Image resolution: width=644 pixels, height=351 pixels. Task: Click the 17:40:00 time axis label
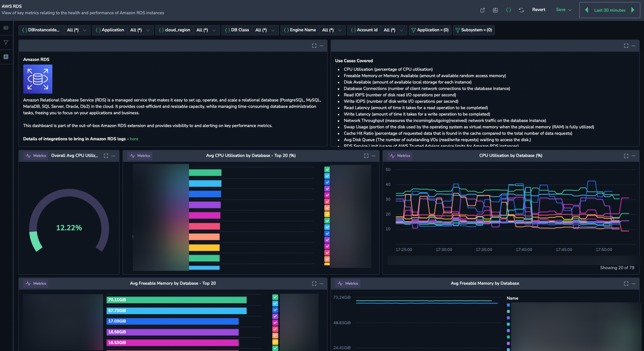click(x=524, y=250)
